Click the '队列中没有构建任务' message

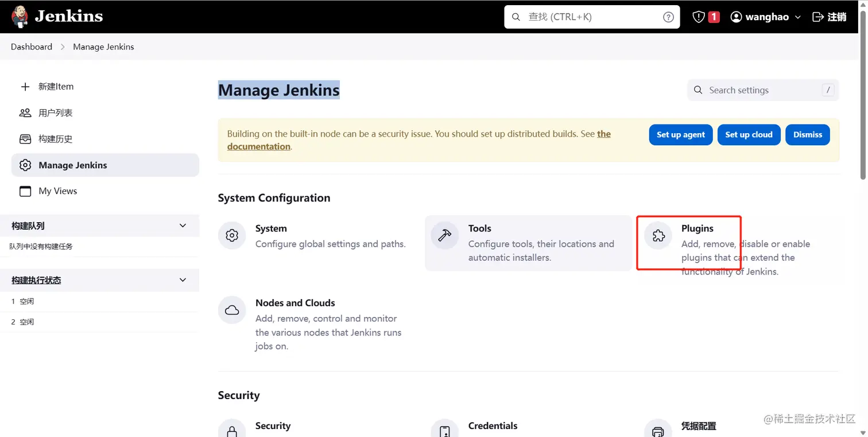coord(41,247)
